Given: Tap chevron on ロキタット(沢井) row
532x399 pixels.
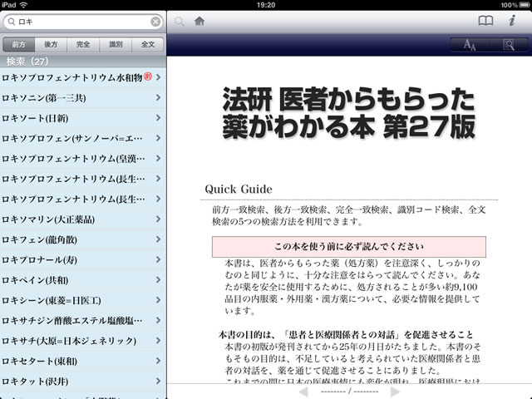Looking at the screenshot, I should pyautogui.click(x=159, y=381).
